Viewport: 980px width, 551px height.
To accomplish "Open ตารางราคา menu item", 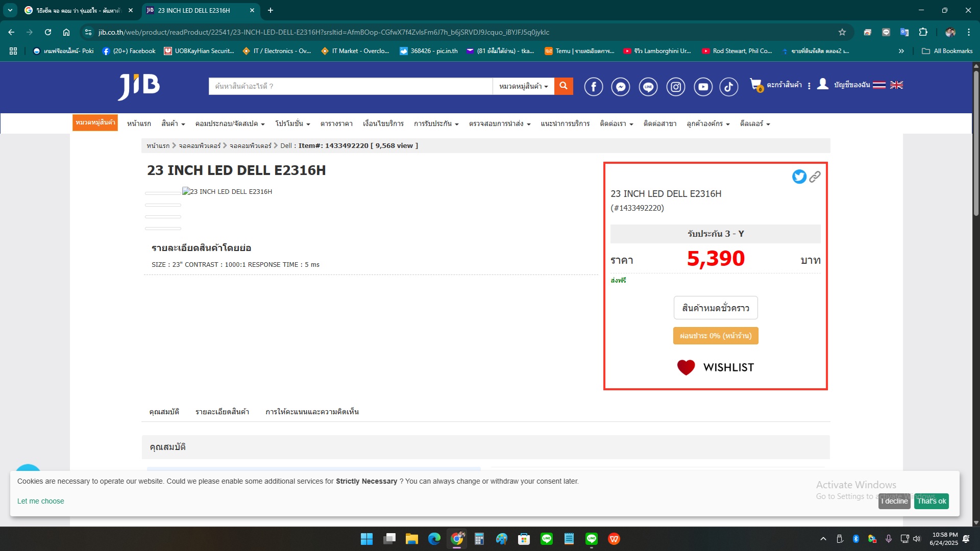I will point(336,123).
